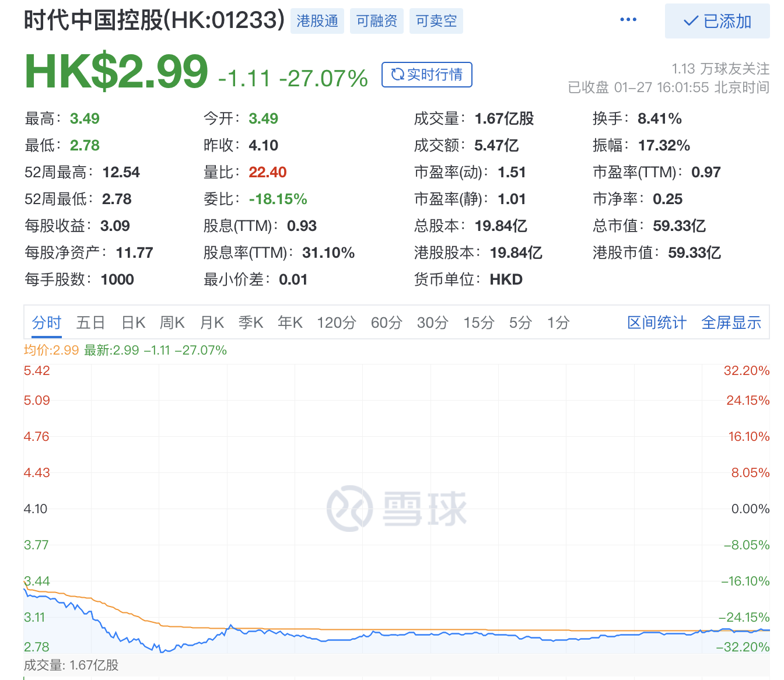Screen dimensions: 784x680
Task: Open the 周K chart tab
Action: (x=173, y=323)
